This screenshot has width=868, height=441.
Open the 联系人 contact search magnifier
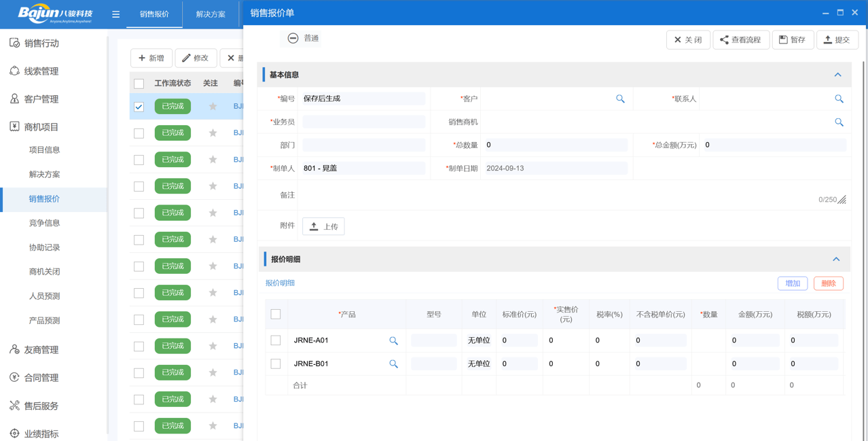click(839, 99)
